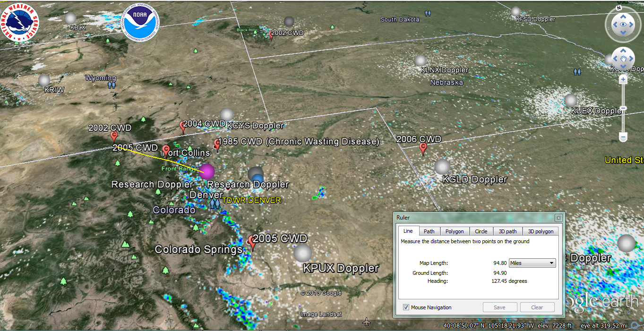Uncheck the Mouse Navigation checkbox

(x=406, y=307)
